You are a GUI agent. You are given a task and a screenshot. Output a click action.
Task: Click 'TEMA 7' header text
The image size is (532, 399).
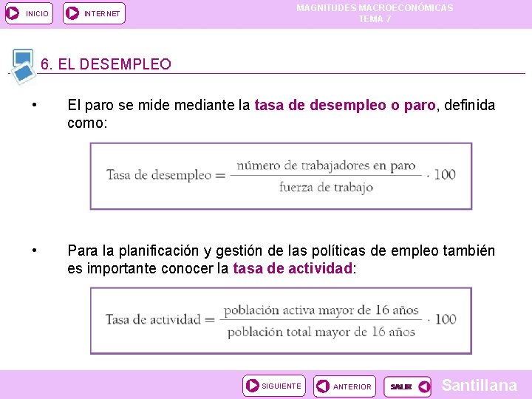coord(375,19)
